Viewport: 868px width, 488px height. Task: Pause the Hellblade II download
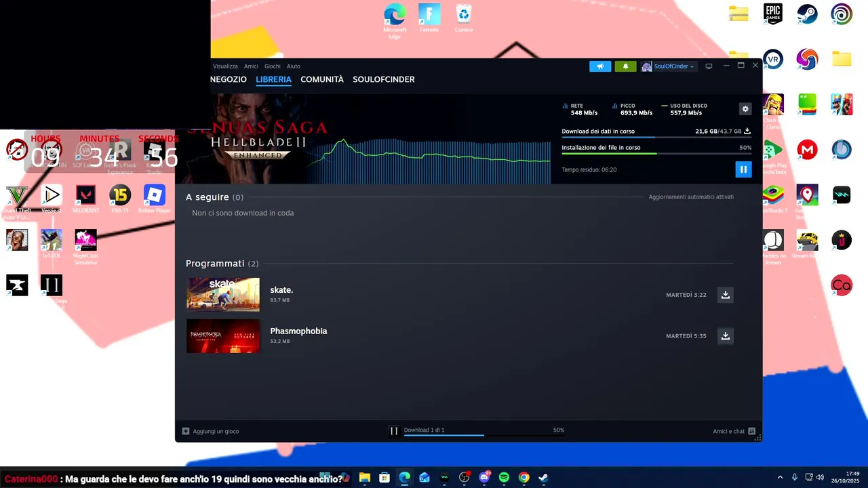[743, 169]
